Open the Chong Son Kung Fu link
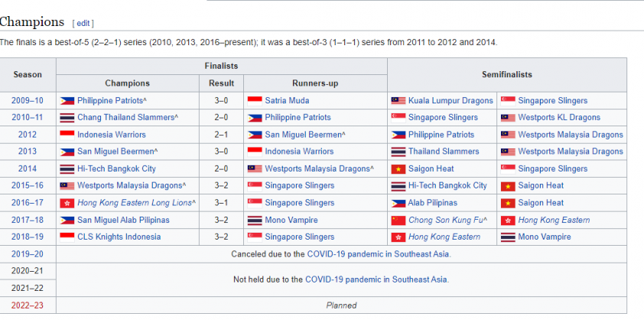 [x=446, y=220]
